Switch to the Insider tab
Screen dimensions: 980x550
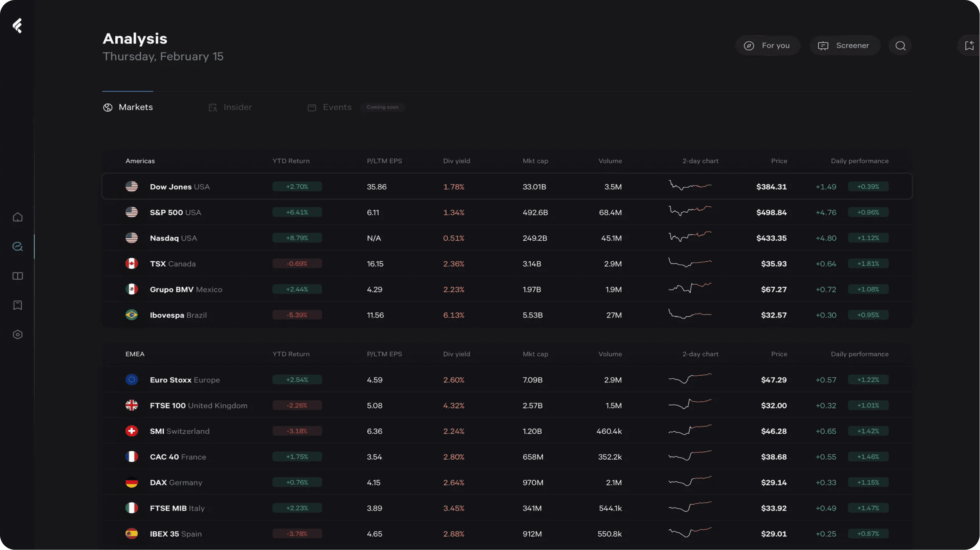click(x=230, y=107)
